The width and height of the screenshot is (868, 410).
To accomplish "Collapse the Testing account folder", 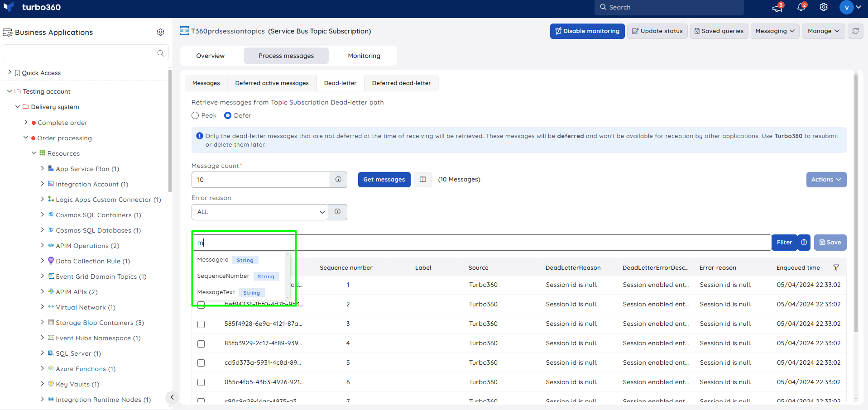I will click(10, 91).
